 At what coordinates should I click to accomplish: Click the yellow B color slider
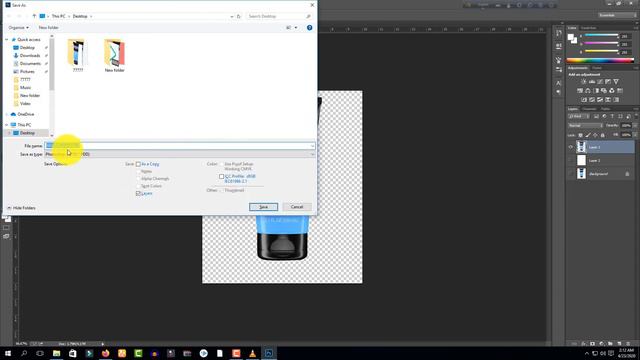coord(602,52)
